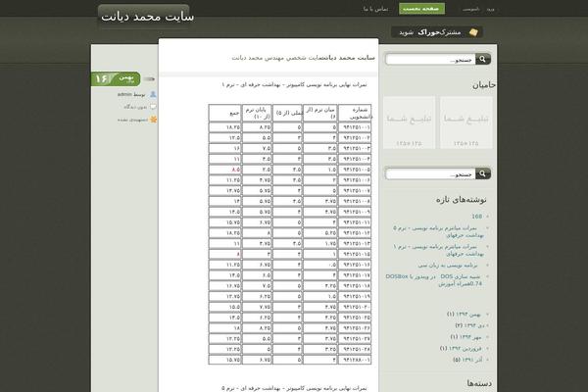Focus the upper جستجو search field
588x392 pixels.
pos(430,59)
